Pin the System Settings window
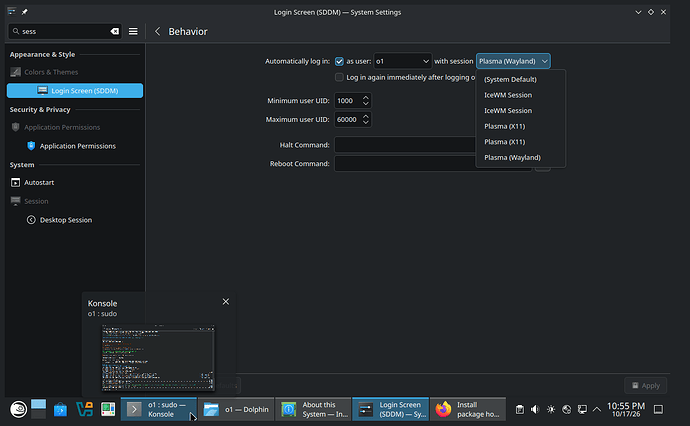The height and width of the screenshot is (426, 690). (25, 12)
